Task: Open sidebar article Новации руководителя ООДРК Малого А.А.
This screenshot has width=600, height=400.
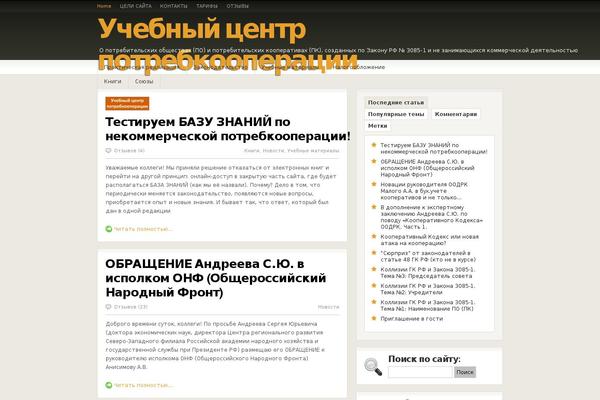Action: pos(424,191)
